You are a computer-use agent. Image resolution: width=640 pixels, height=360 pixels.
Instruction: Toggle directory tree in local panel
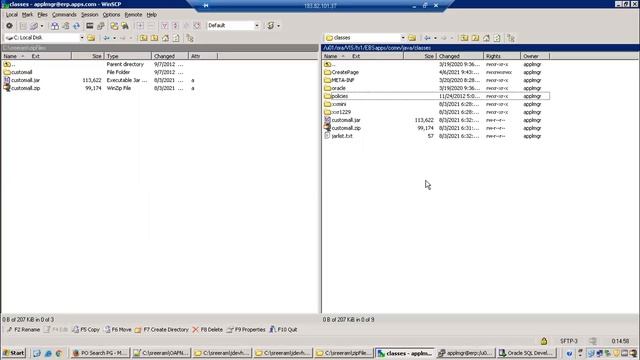click(190, 38)
